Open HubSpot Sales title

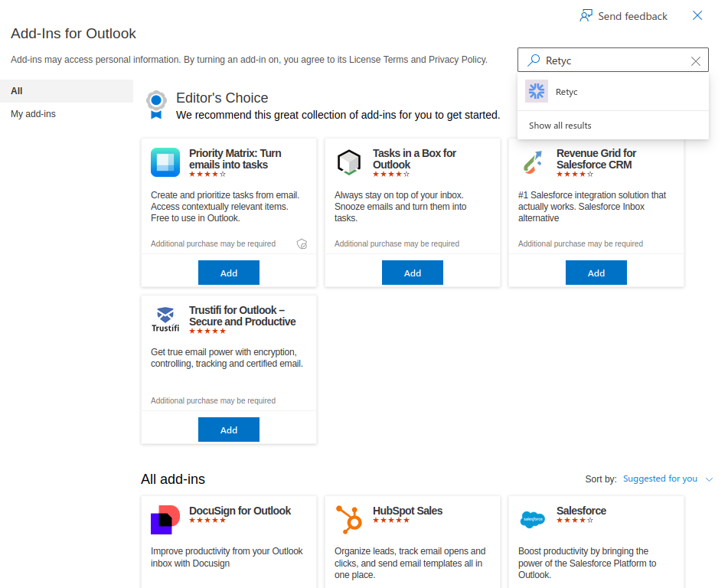pos(408,511)
